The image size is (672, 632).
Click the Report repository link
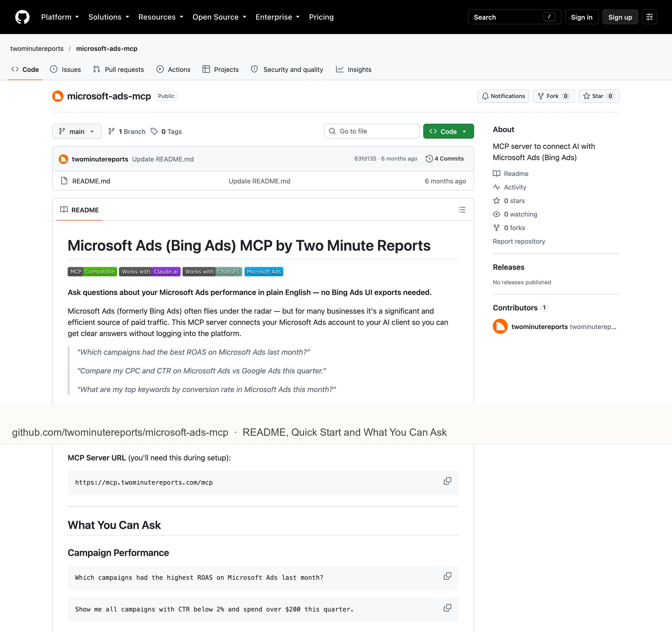[518, 241]
